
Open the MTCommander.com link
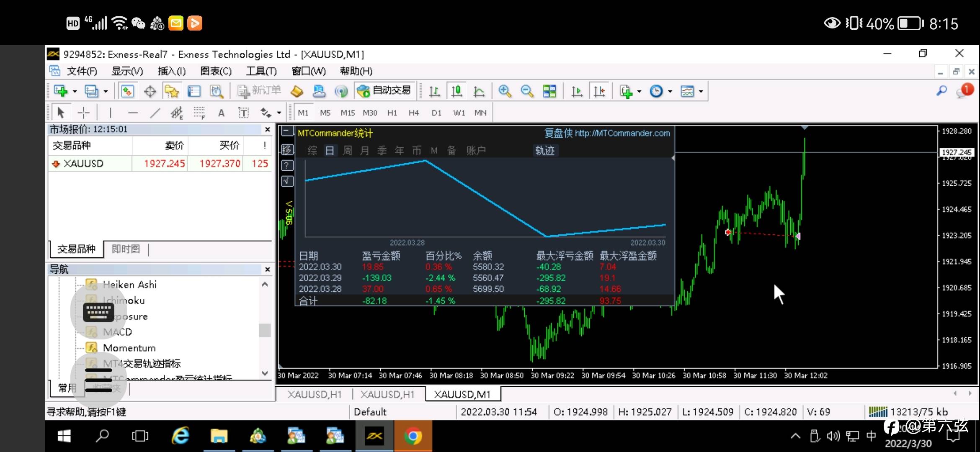[x=622, y=133]
